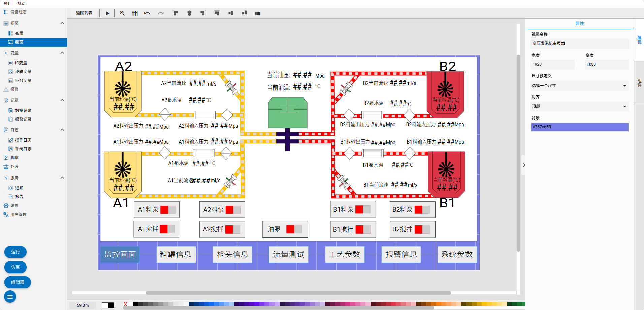This screenshot has height=310, width=644.
Task: Click the 返回列表 button
Action: tap(84, 13)
